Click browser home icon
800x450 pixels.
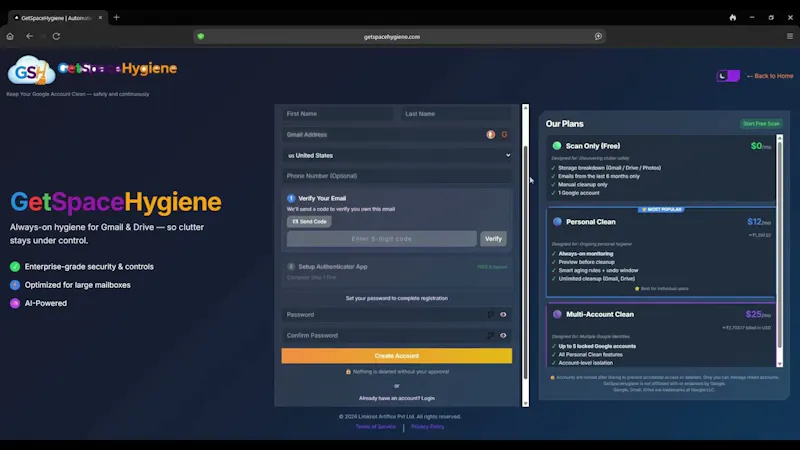(10, 36)
